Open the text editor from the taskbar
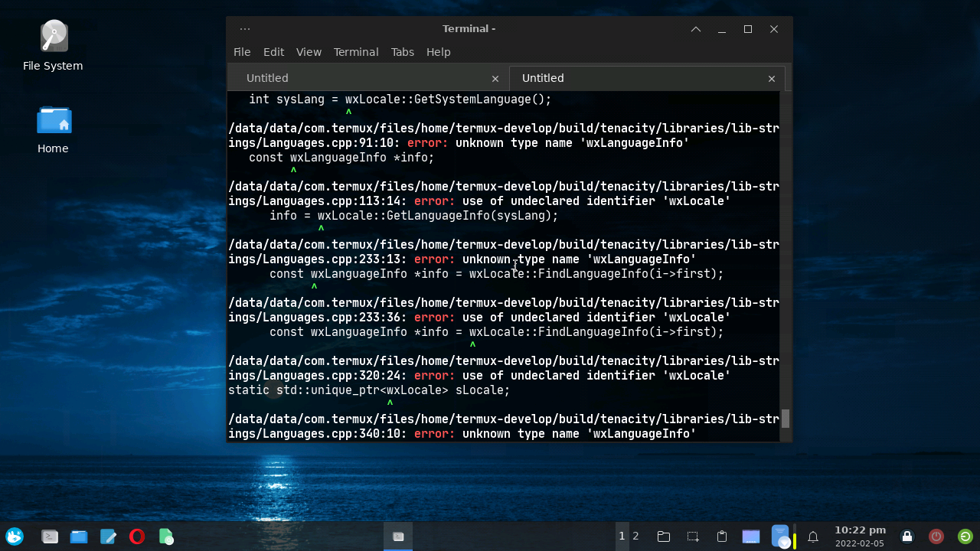 [108, 536]
